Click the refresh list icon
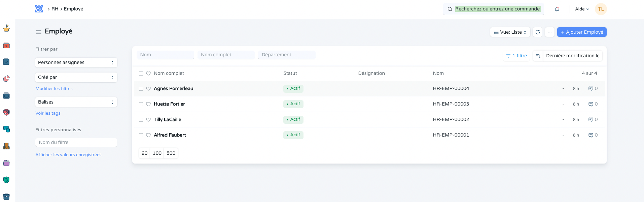The height and width of the screenshot is (202, 644). pos(538,32)
